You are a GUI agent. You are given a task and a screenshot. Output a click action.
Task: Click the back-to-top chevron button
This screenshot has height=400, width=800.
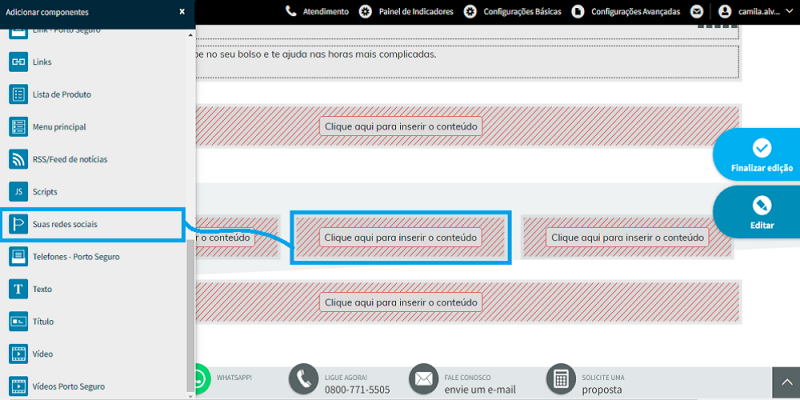(786, 383)
